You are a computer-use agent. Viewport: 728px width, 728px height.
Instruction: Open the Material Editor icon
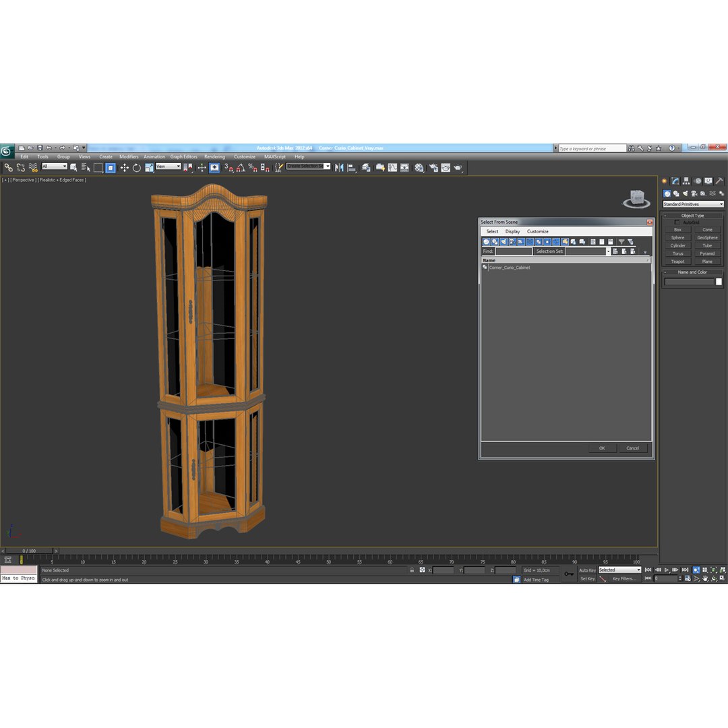[x=419, y=168]
